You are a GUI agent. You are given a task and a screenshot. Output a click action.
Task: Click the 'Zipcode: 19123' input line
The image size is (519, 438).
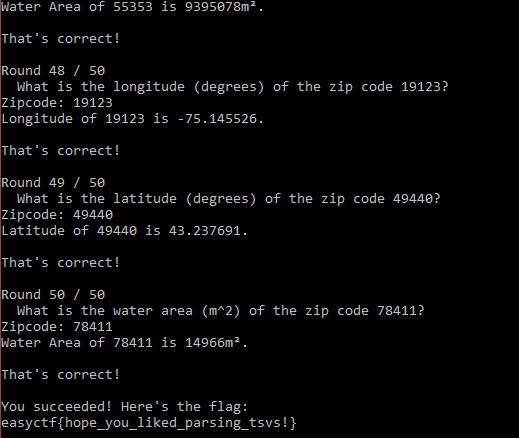click(x=57, y=103)
